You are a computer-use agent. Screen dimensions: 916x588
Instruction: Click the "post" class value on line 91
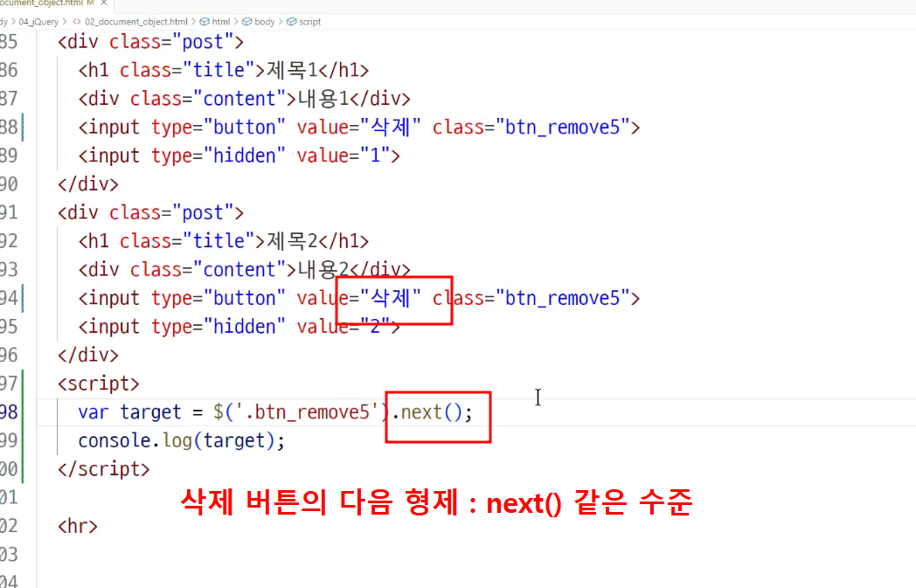203,212
